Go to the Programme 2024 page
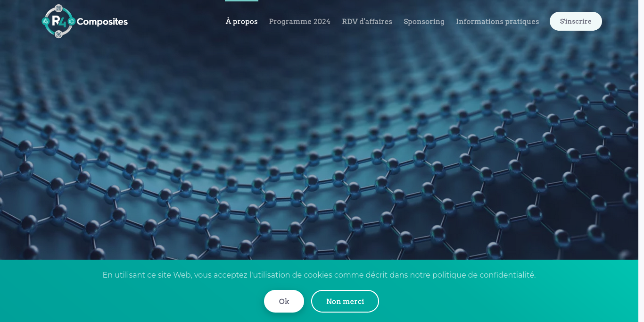The height and width of the screenshot is (322, 644). pyautogui.click(x=299, y=22)
